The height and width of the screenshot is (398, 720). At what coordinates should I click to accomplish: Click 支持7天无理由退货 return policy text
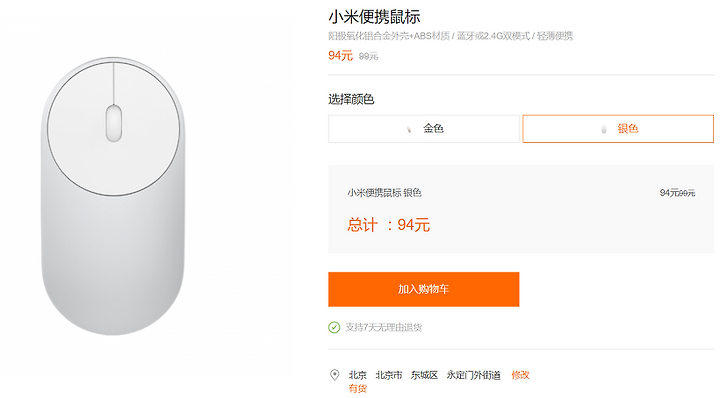click(384, 327)
